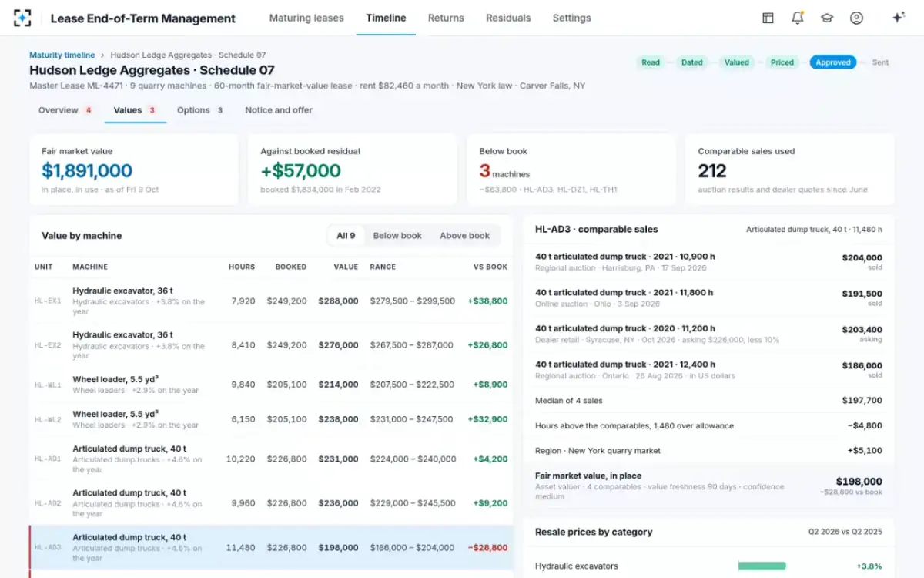924x578 pixels.
Task: Filter to Below book machines
Action: [397, 236]
